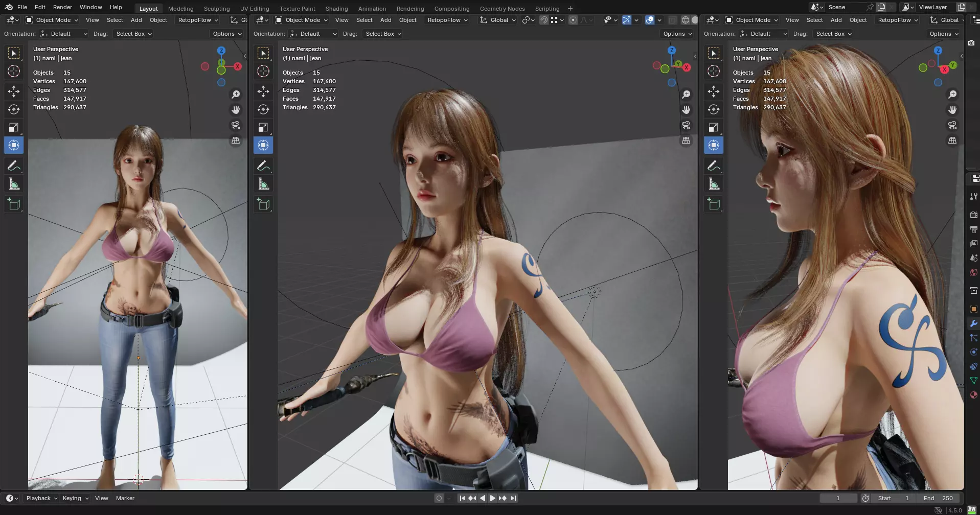This screenshot has width=980, height=515.
Task: Switch to the Geometry Nodes workspace tab
Action: [502, 9]
